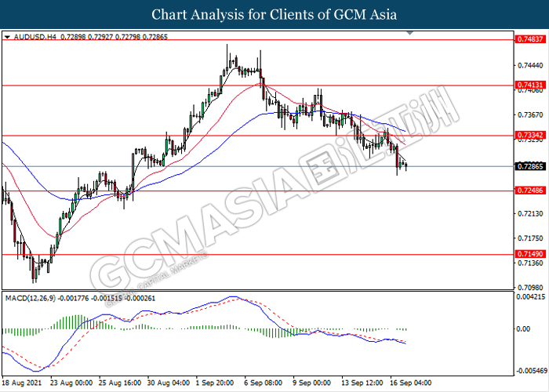Click the 0.71490 support price label

[x=530, y=254]
